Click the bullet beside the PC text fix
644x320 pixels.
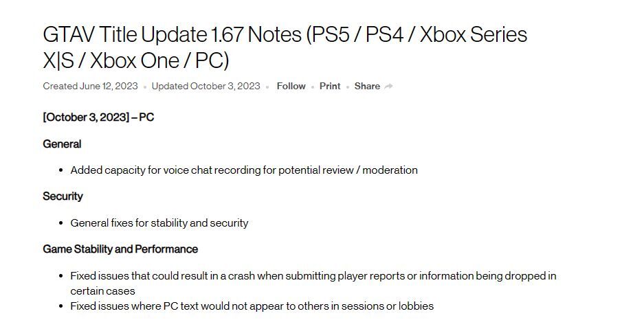point(61,306)
